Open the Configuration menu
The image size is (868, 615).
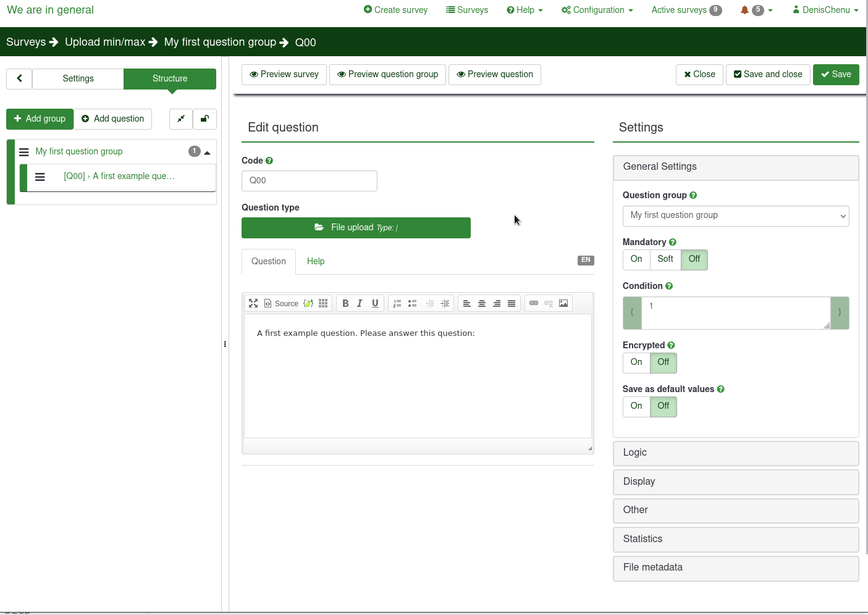(x=597, y=10)
